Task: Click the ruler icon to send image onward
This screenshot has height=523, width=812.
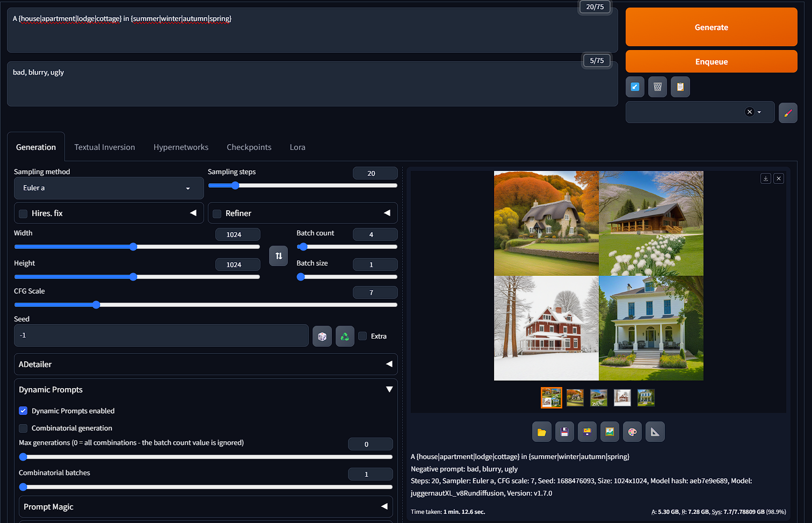Action: pos(655,432)
